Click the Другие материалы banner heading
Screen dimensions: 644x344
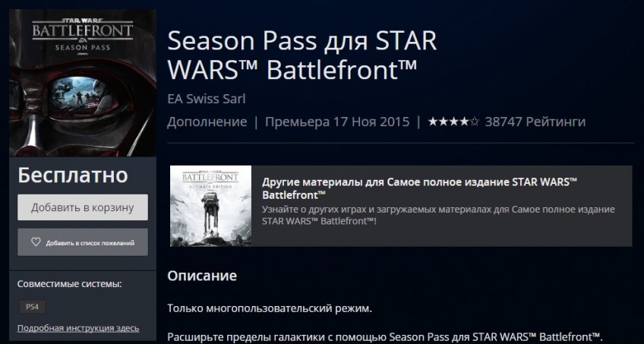(419, 188)
